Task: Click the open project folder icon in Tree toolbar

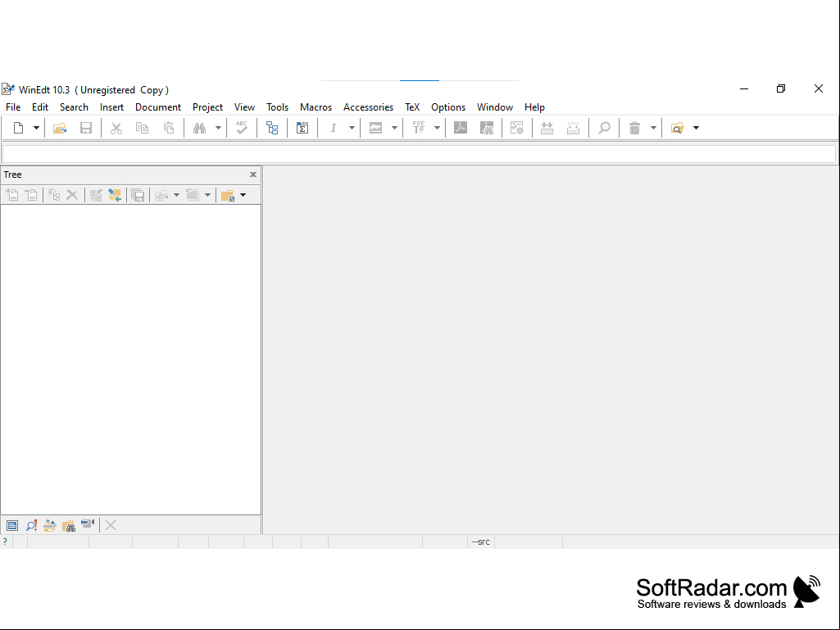Action: coord(161,195)
